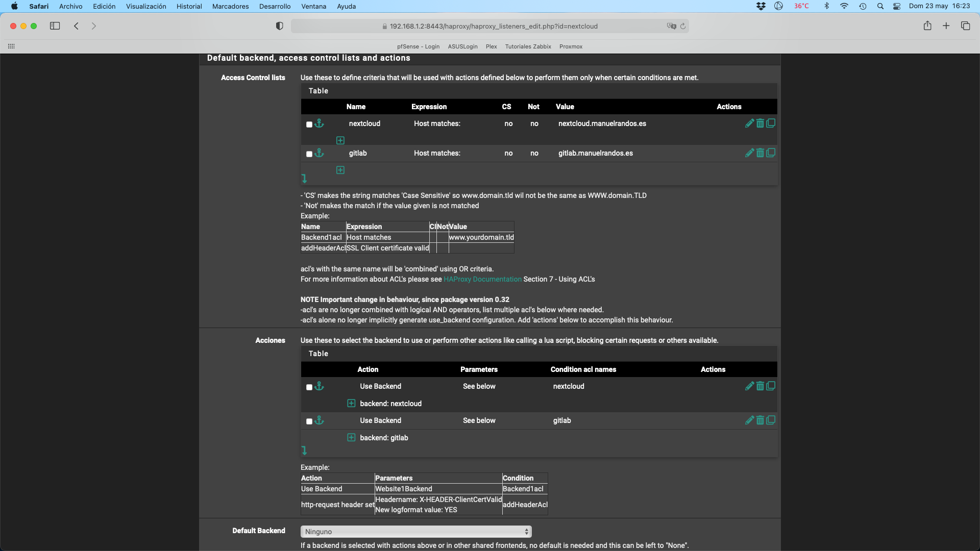The height and width of the screenshot is (551, 980).
Task: Click the anchor icon of gitlab ACL row
Action: pyautogui.click(x=319, y=153)
